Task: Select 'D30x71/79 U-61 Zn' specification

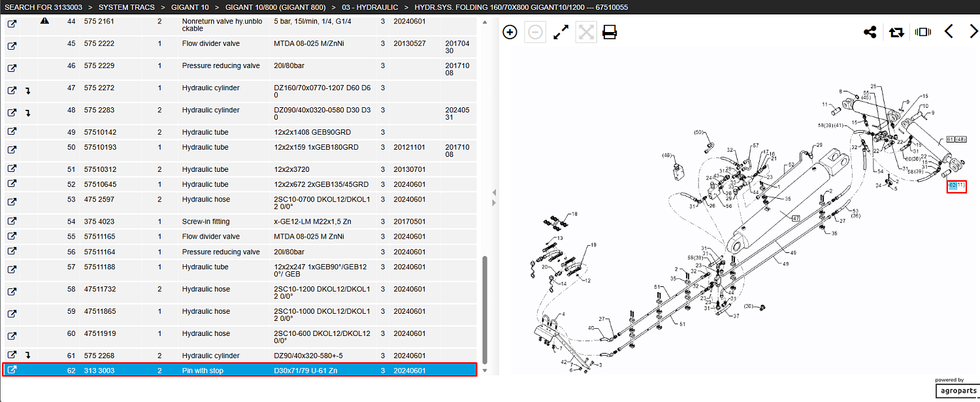Action: click(306, 371)
